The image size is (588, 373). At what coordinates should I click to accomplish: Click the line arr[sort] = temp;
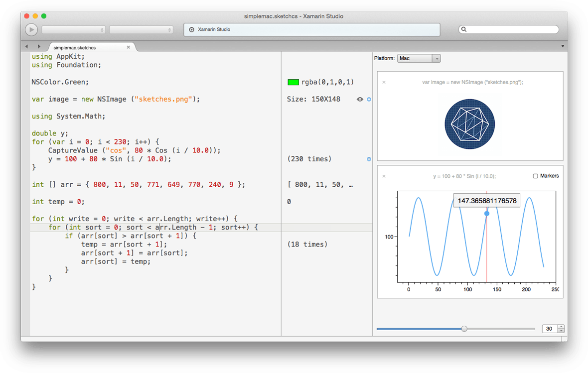coord(116,261)
